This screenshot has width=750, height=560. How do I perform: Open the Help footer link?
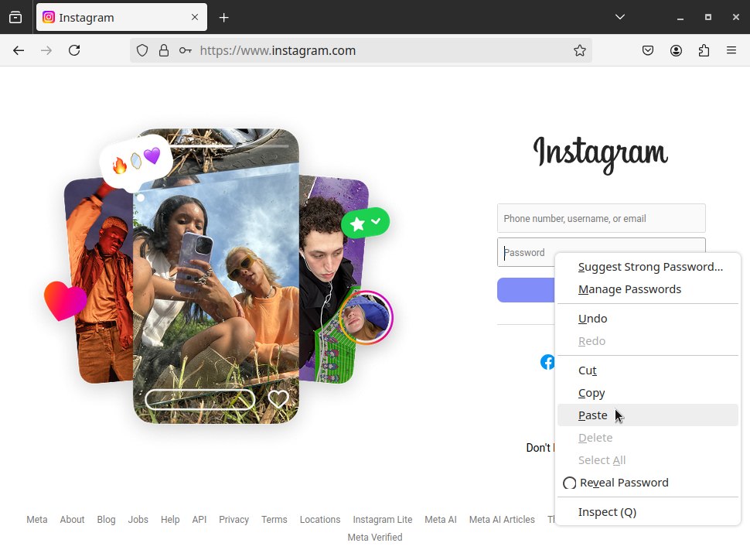(x=170, y=520)
